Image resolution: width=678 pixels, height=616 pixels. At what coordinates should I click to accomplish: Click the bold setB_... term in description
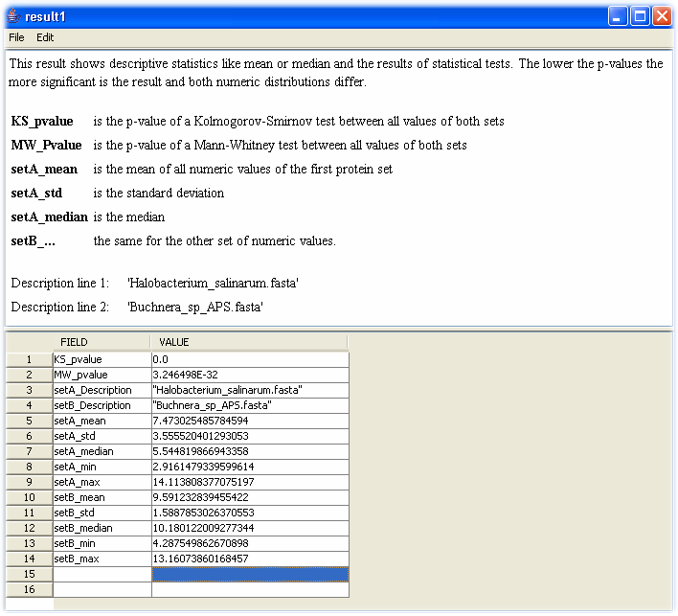pos(33,241)
